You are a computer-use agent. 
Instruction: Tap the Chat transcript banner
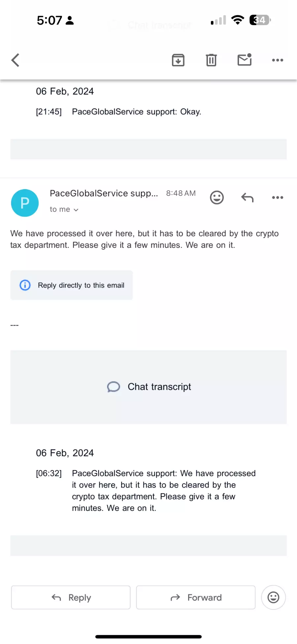click(148, 387)
